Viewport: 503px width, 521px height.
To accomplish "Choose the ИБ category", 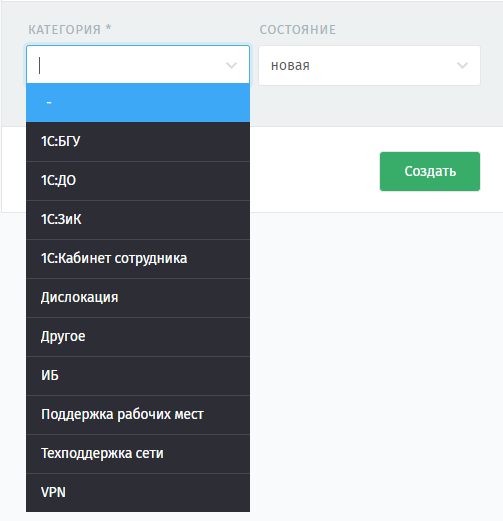I will [x=138, y=376].
